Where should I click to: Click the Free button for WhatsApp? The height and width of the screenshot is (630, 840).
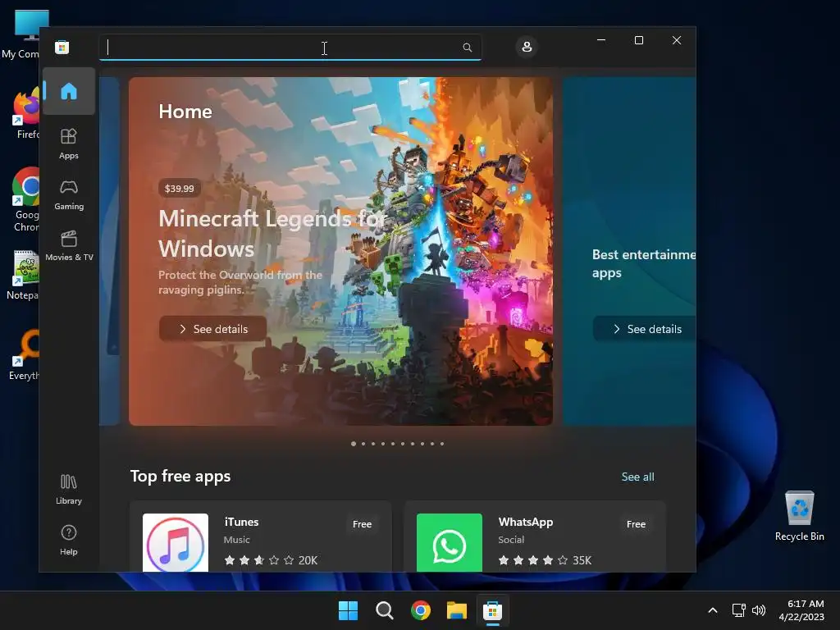[636, 524]
